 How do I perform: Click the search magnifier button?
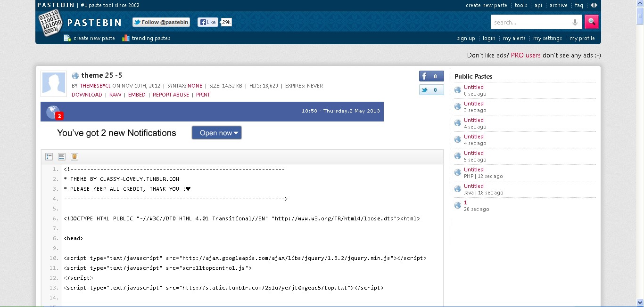pyautogui.click(x=591, y=22)
